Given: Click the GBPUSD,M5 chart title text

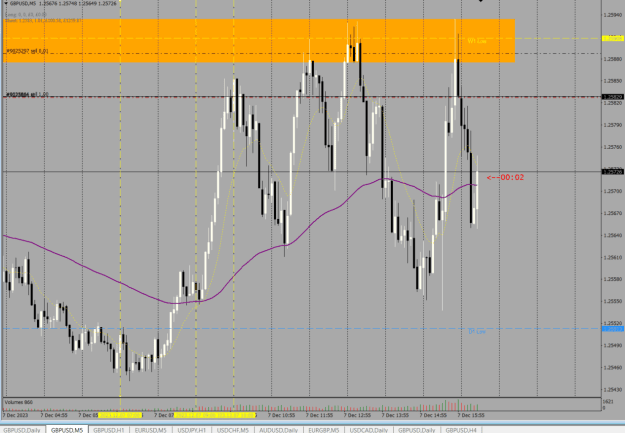Looking at the screenshot, I should click(23, 4).
